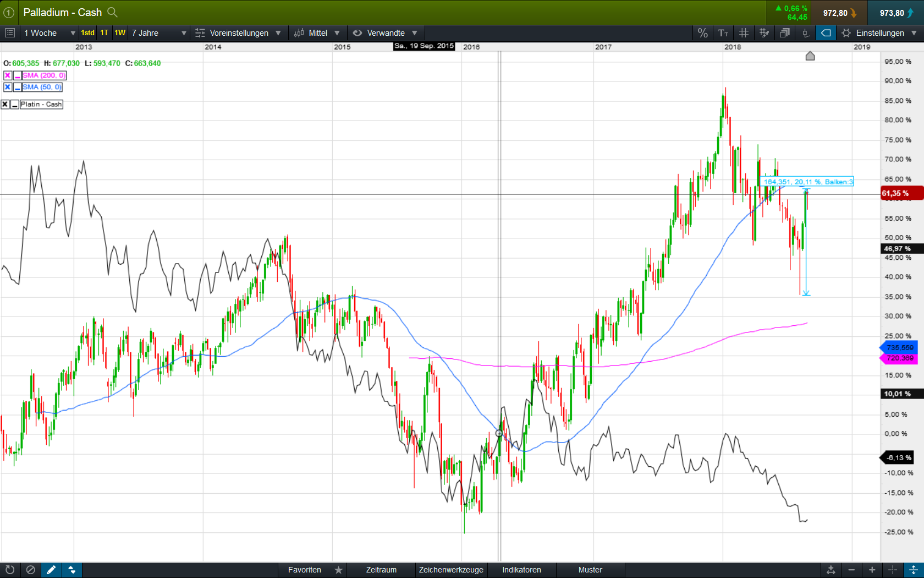Image resolution: width=924 pixels, height=578 pixels.
Task: Click the magenta 720,369 SMA value tag
Action: [899, 358]
